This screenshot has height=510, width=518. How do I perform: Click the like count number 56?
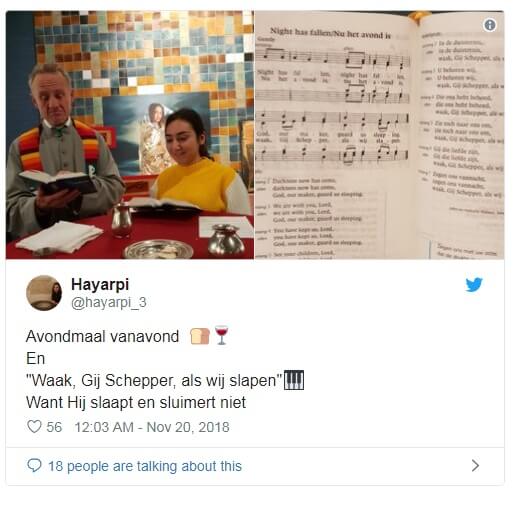pyautogui.click(x=54, y=427)
